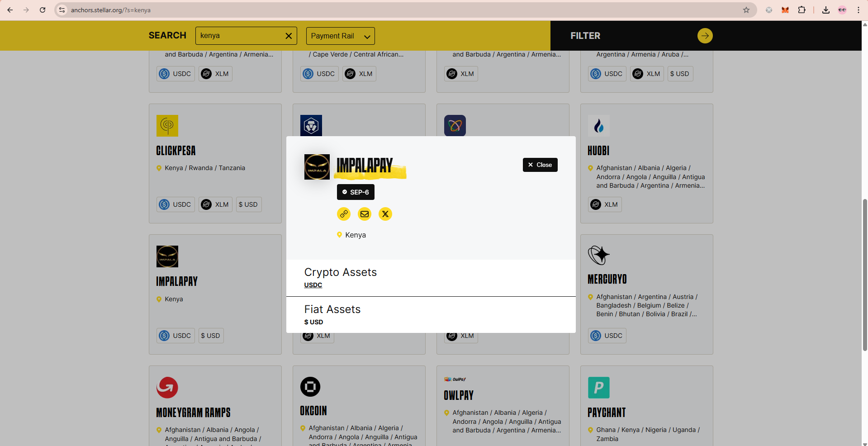
Task: Click the USDC tag on Mercuryo card
Action: [x=607, y=336]
